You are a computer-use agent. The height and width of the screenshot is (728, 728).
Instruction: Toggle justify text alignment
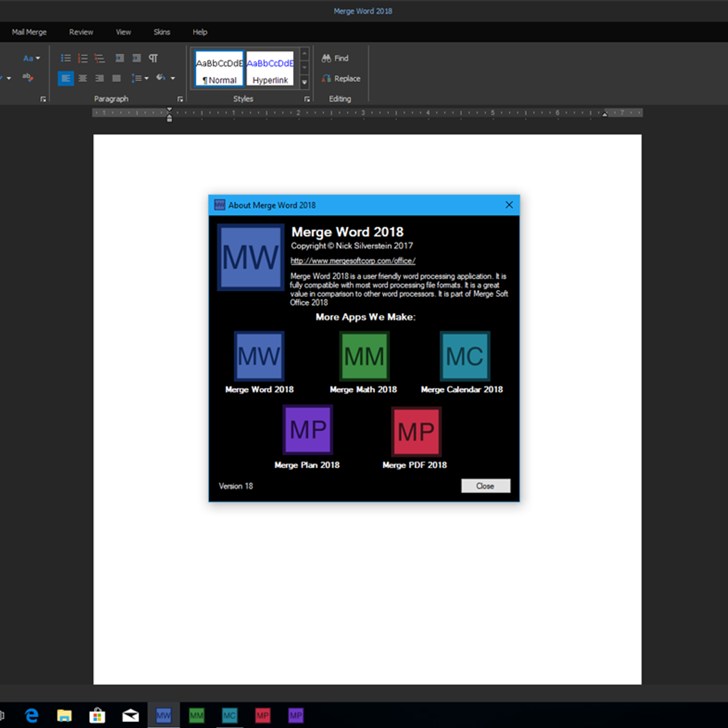(x=116, y=78)
